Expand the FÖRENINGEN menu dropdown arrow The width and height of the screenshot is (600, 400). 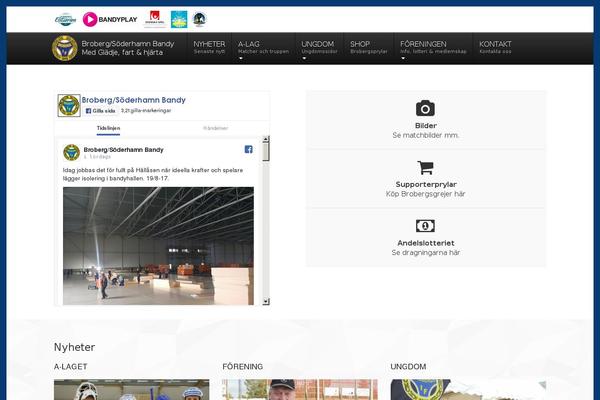403,58
